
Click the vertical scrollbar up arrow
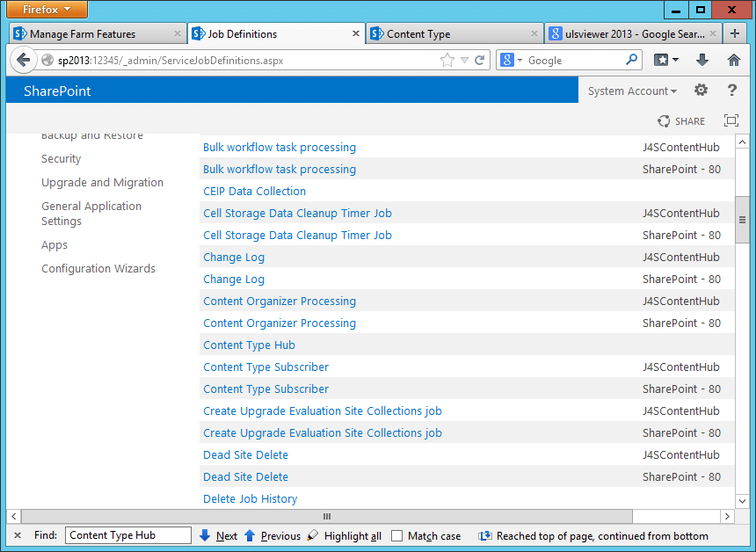click(742, 142)
